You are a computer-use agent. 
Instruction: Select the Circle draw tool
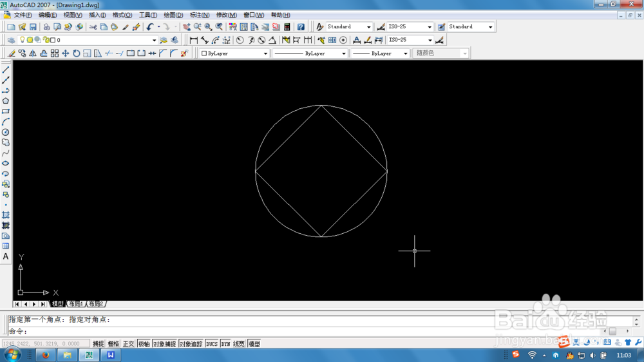click(x=5, y=132)
